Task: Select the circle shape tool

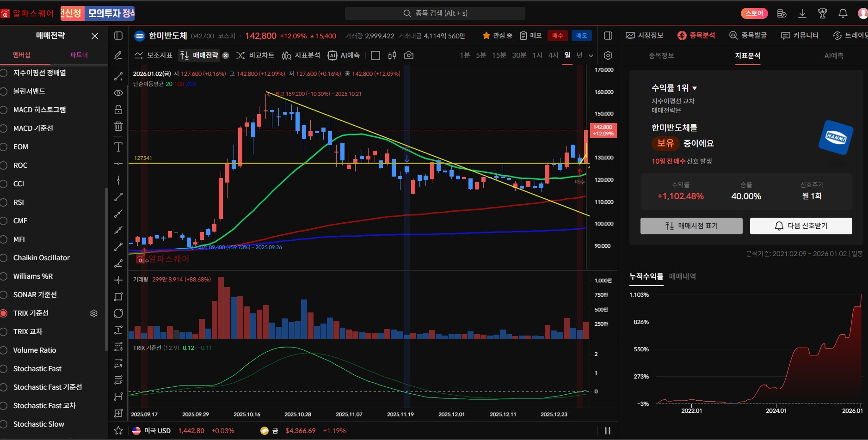Action: [x=118, y=313]
